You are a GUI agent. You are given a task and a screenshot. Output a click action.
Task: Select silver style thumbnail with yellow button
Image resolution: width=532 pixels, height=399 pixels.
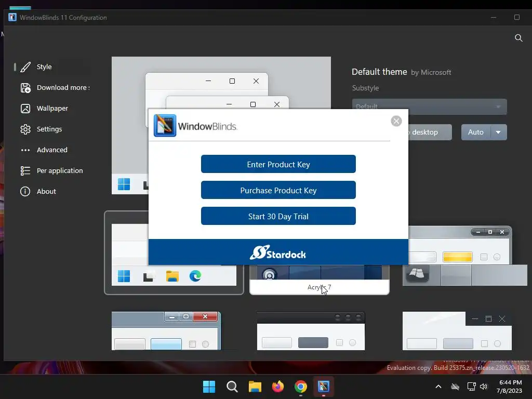tap(465, 256)
